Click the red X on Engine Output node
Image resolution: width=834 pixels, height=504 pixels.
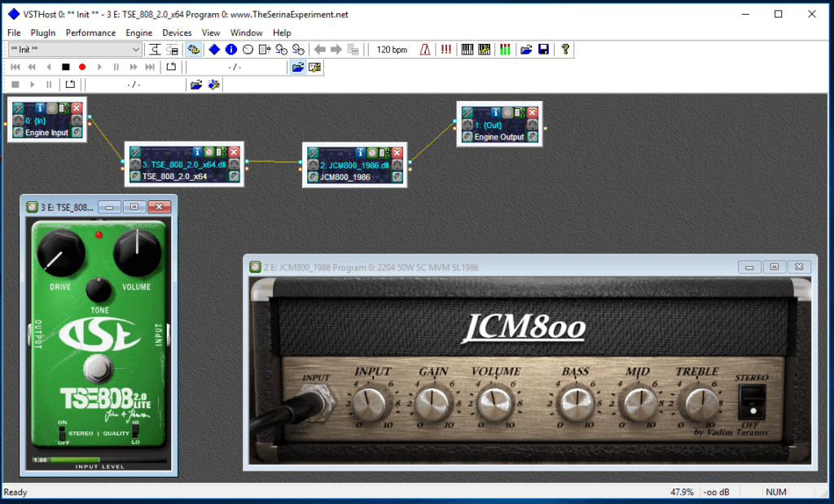[x=533, y=112]
